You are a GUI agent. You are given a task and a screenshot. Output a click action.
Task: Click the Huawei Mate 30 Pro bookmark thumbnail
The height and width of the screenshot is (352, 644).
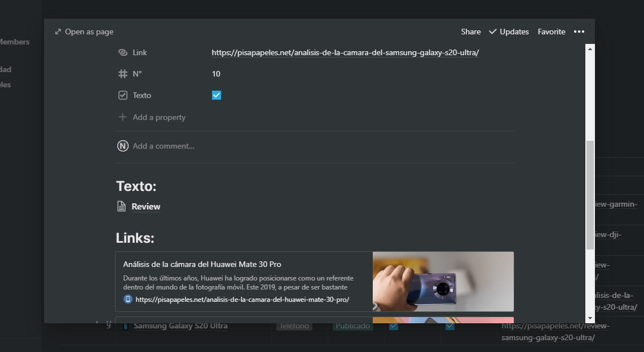tap(443, 282)
